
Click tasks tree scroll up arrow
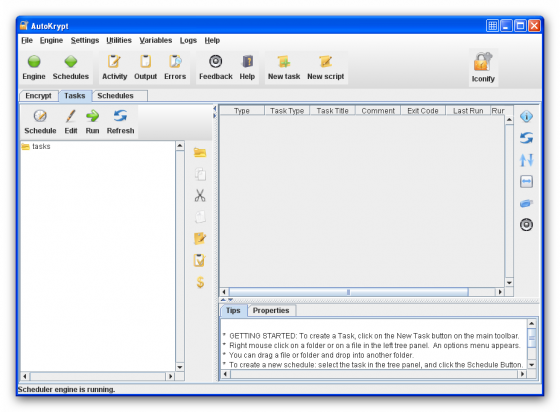(180, 145)
